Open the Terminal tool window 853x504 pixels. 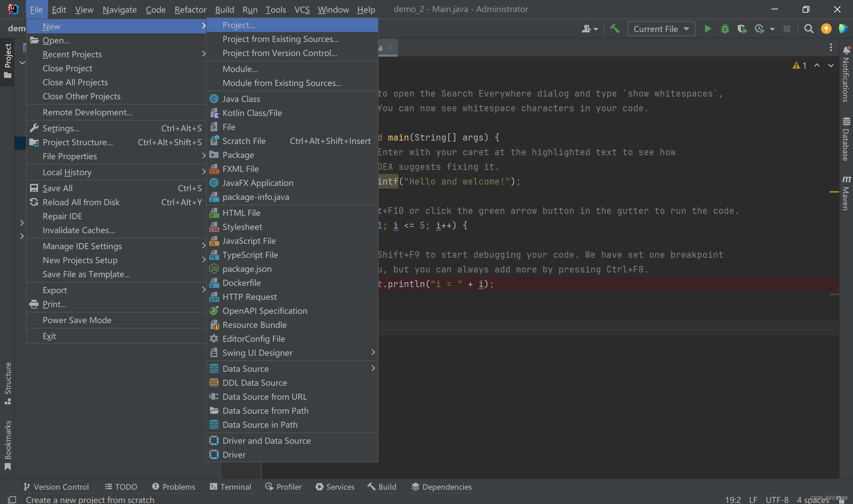230,487
